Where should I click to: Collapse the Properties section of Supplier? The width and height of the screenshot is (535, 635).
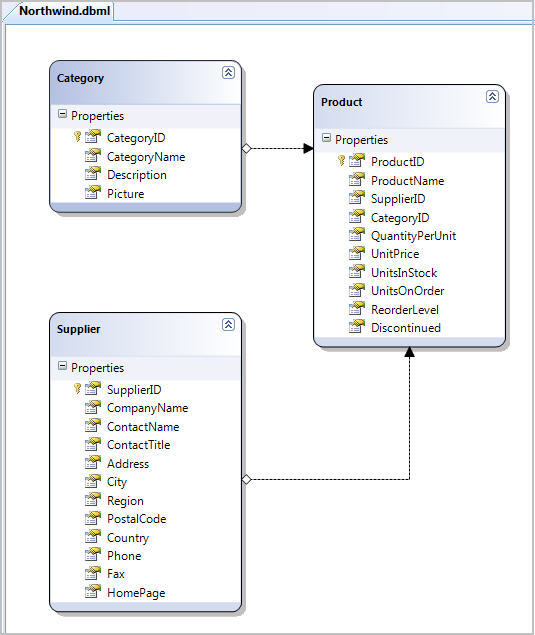62,366
